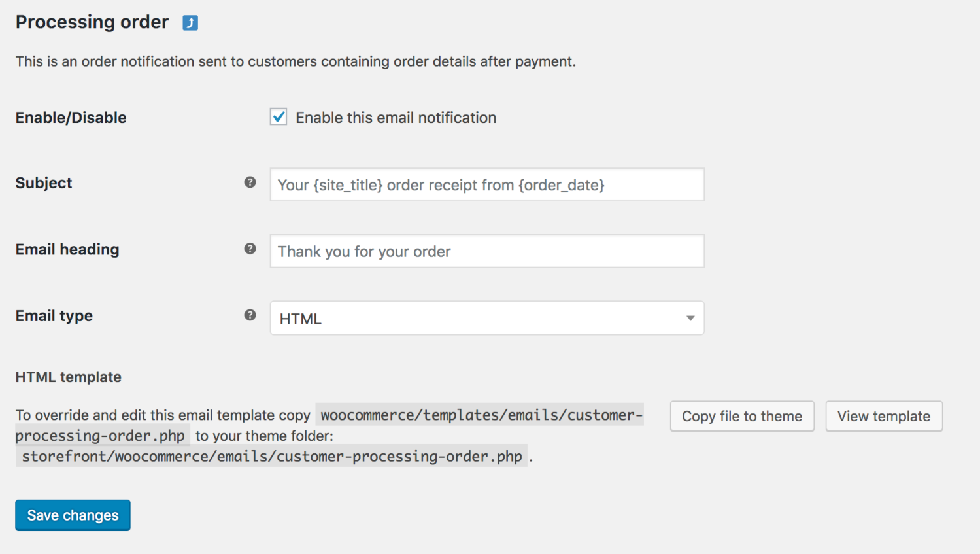Click inside the Subject text field
Screen dimensions: 980x554
click(486, 184)
